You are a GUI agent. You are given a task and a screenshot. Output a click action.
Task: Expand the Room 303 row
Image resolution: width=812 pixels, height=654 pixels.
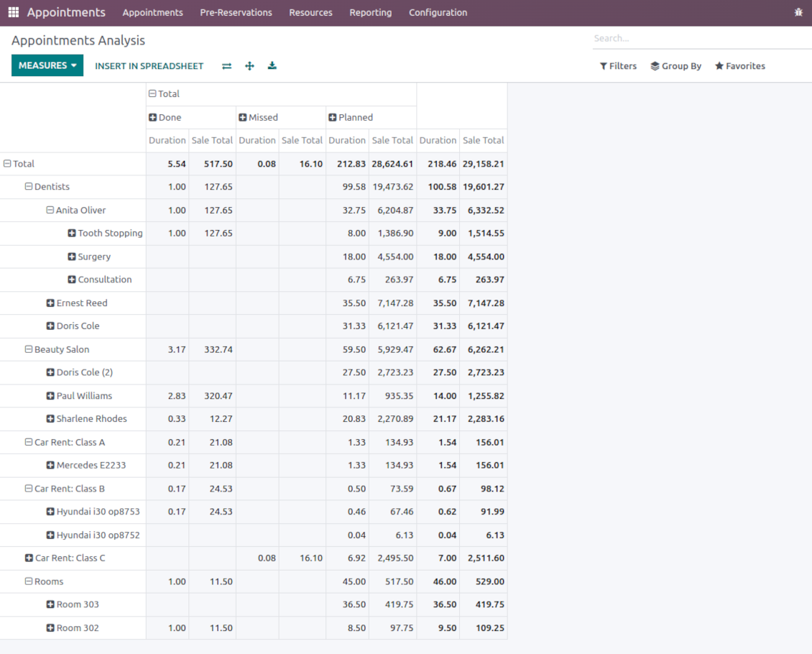73,604
